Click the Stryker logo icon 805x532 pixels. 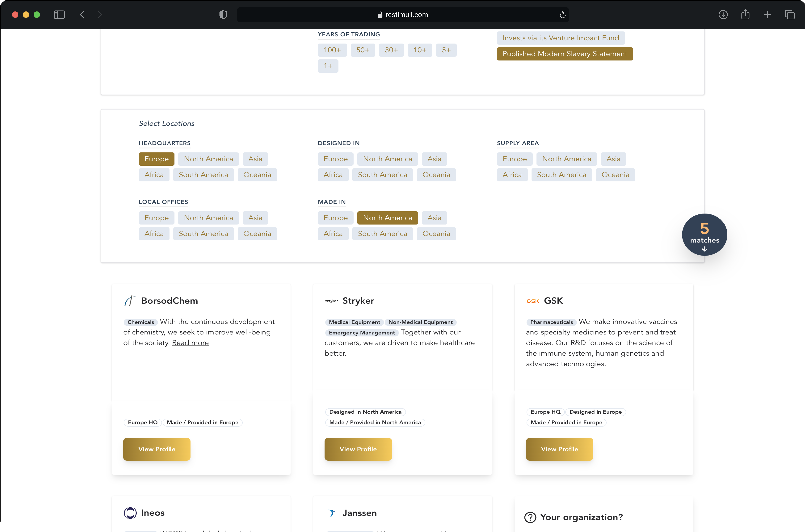[331, 301]
